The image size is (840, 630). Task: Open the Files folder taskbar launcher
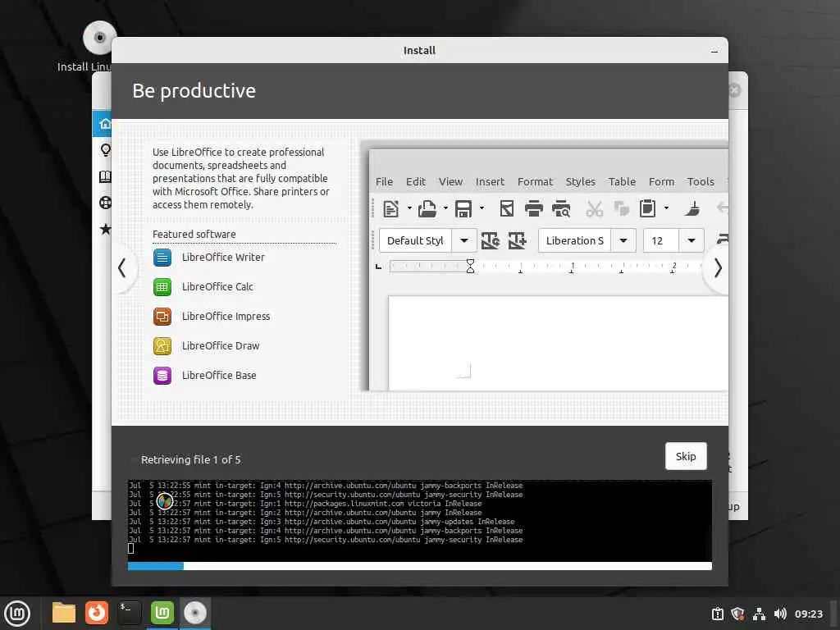click(64, 613)
